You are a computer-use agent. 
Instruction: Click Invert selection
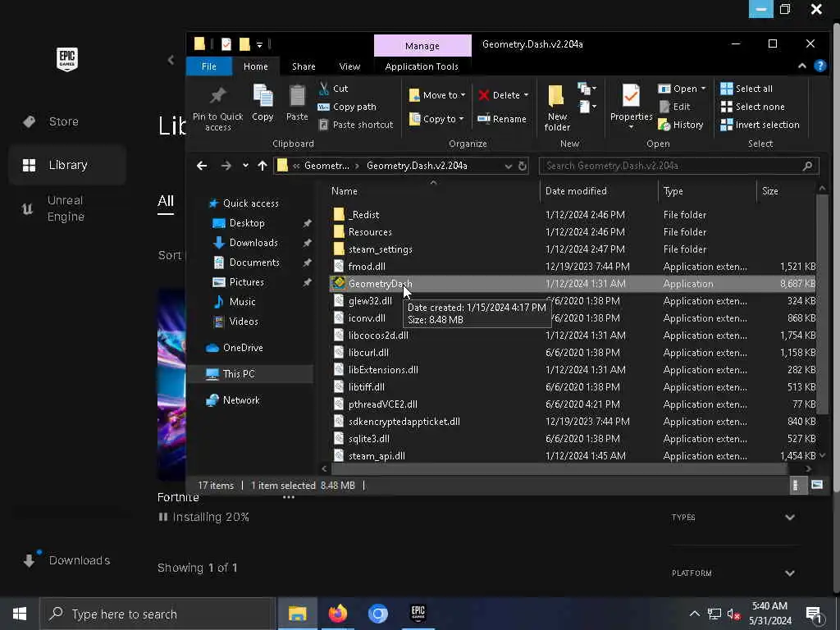tap(760, 125)
